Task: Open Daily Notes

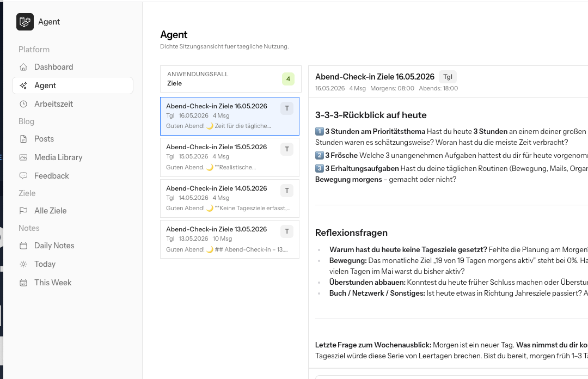Action: click(73, 246)
